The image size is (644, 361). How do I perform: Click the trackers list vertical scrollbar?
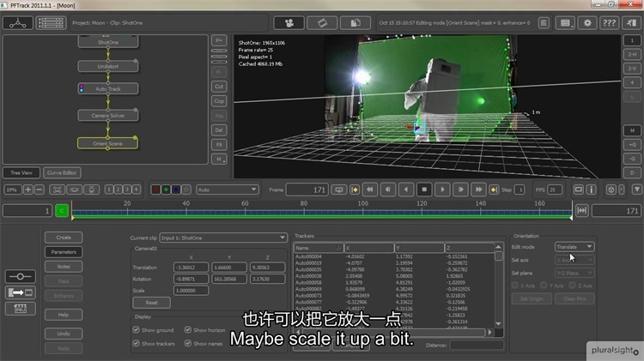point(498,286)
